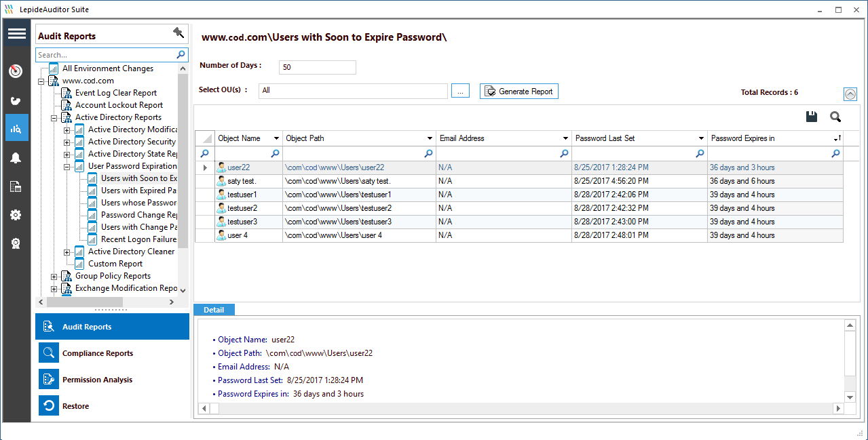Viewport: 868px width, 440px height.
Task: Click the user icon beside user 4
Action: tap(221, 235)
